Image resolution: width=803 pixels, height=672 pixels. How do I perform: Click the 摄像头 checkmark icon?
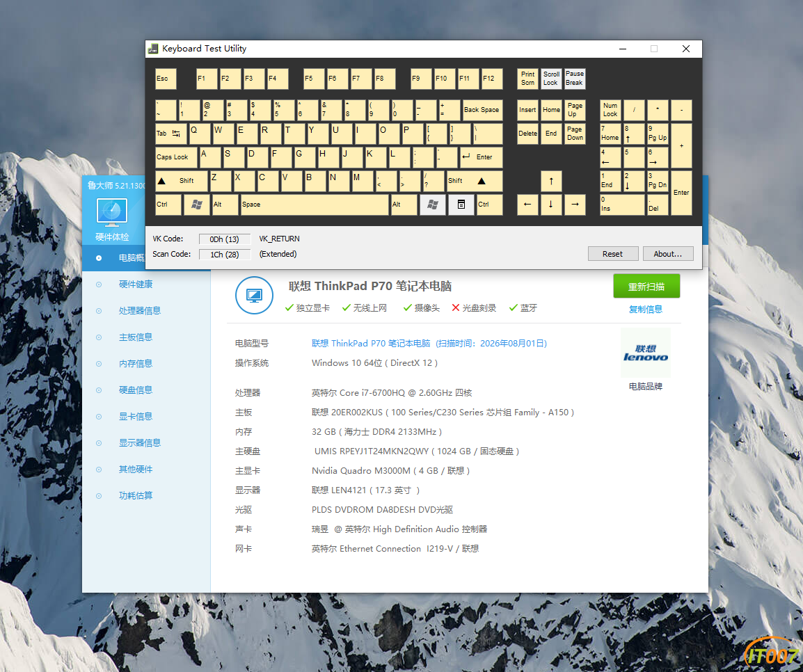click(x=408, y=307)
